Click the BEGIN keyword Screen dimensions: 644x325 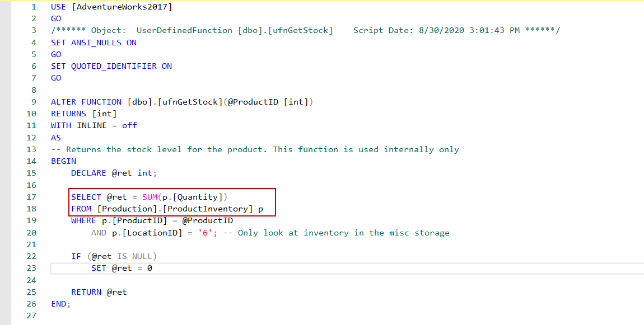click(63, 161)
